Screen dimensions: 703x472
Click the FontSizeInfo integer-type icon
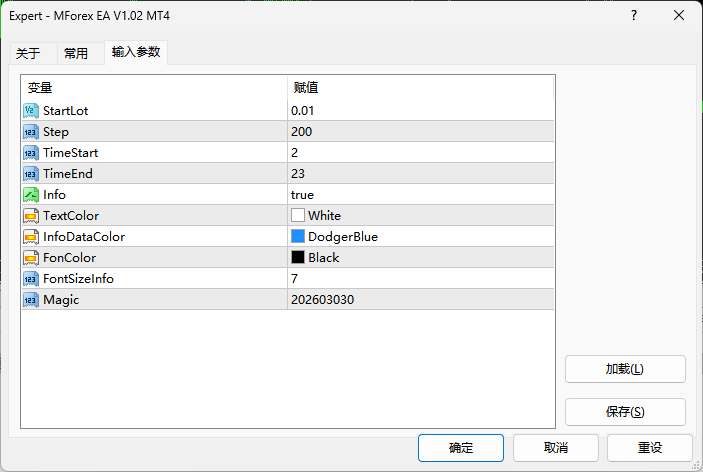31,279
